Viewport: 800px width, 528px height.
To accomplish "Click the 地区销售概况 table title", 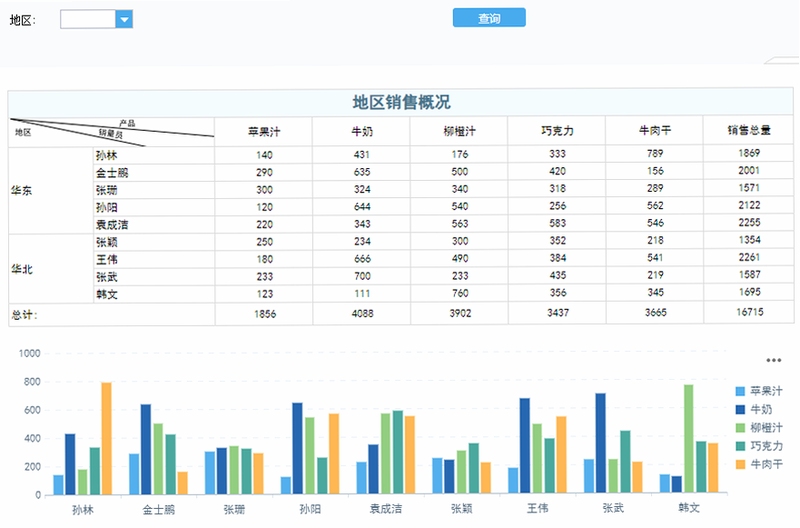I will 401,102.
